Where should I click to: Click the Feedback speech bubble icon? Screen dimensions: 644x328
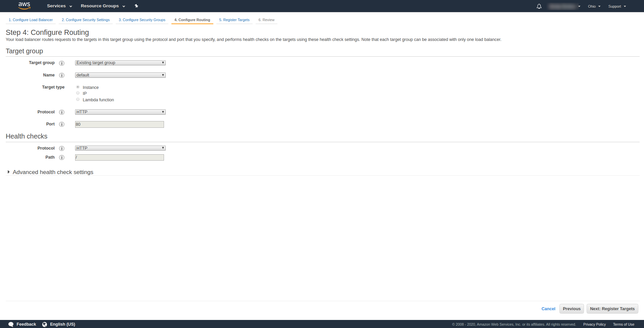pos(11,324)
